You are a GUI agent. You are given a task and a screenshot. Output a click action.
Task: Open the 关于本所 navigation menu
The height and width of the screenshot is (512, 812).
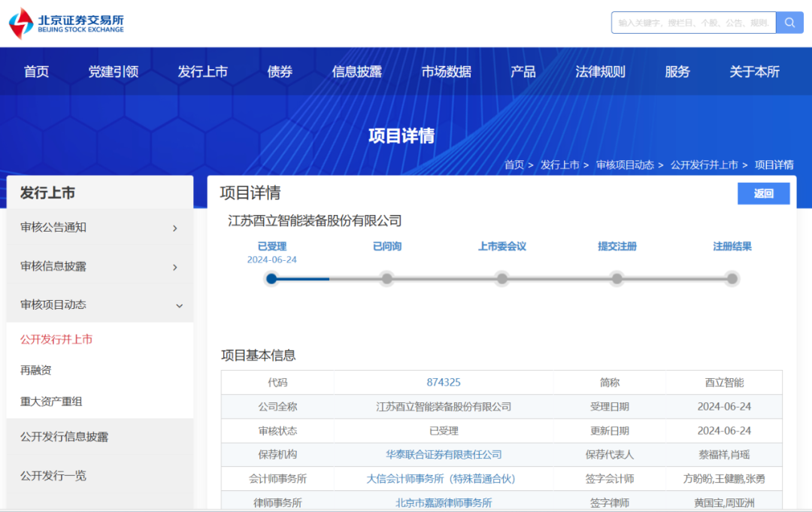755,71
